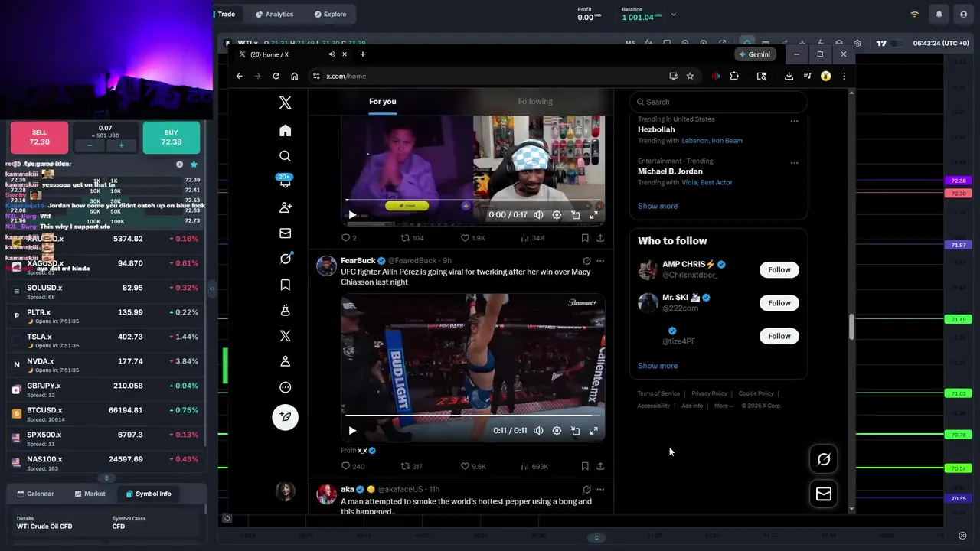
Task: Open browser Downloads icon
Action: coord(789,76)
